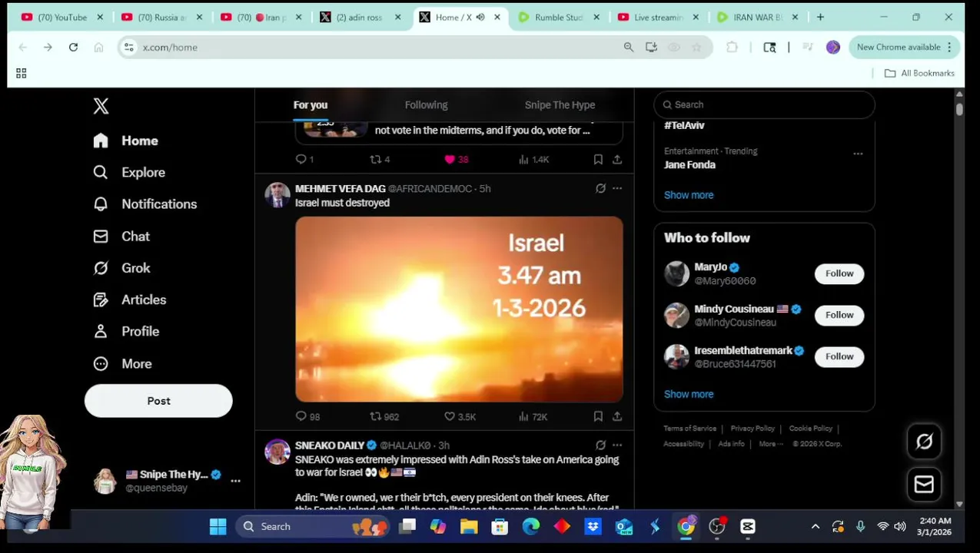Open Dropbox from taskbar
Screen dimensions: 980x553
[593, 526]
